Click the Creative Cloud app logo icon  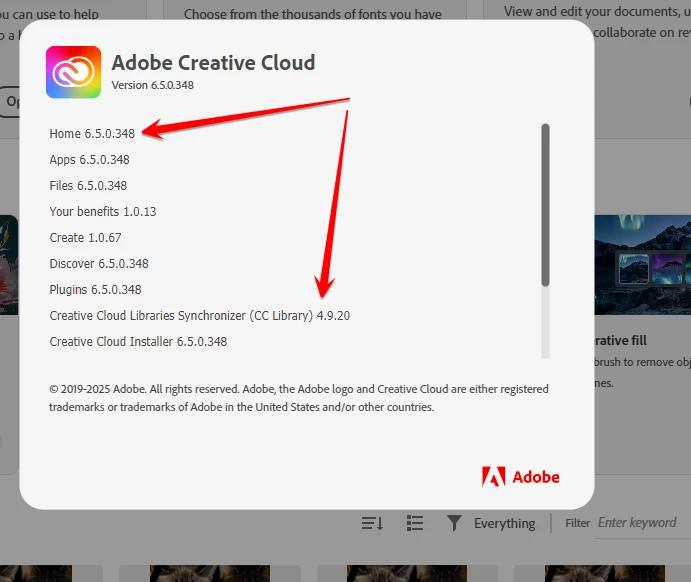(74, 72)
